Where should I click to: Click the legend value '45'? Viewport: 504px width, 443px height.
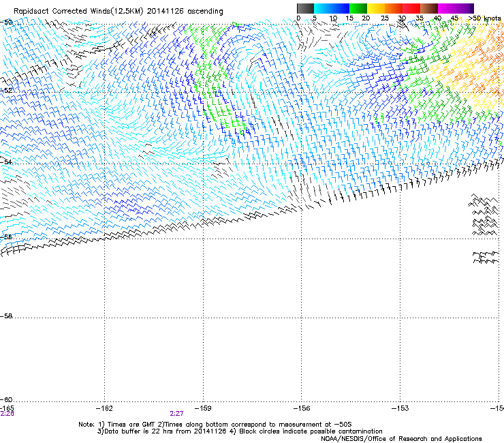[x=454, y=18]
